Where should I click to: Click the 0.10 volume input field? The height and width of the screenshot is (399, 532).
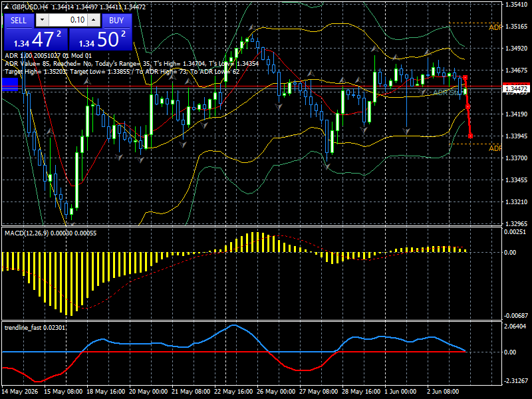68,21
